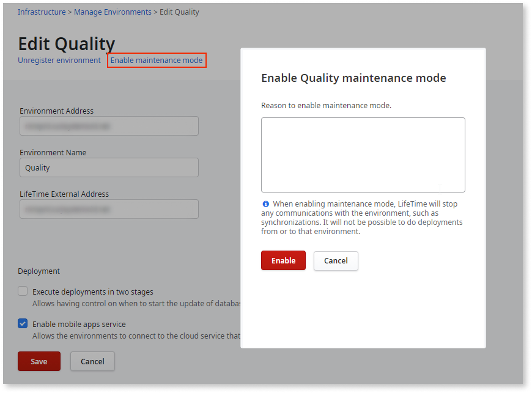Click the Edit Quality breadcrumb item

179,12
